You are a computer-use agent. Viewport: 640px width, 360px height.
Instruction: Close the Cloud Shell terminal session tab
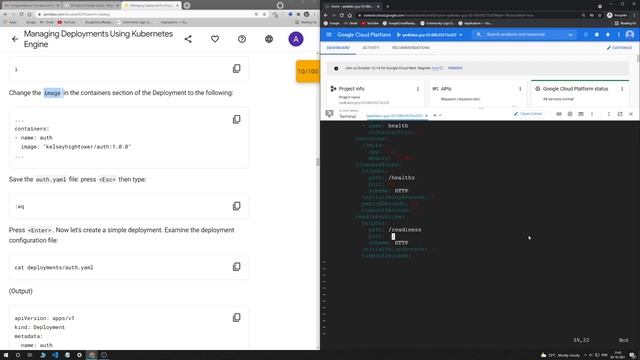(x=427, y=116)
